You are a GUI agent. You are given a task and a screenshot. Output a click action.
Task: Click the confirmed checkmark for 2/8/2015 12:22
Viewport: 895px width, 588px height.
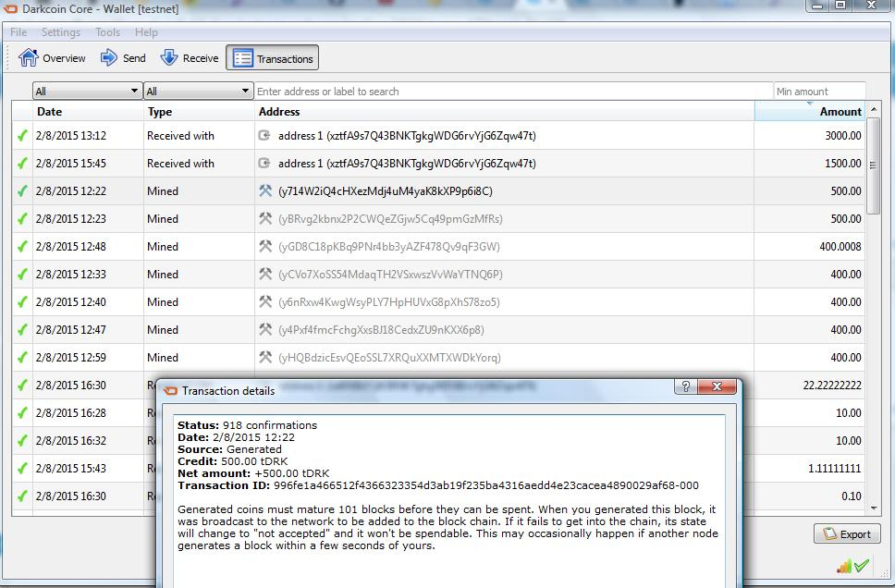coord(21,190)
